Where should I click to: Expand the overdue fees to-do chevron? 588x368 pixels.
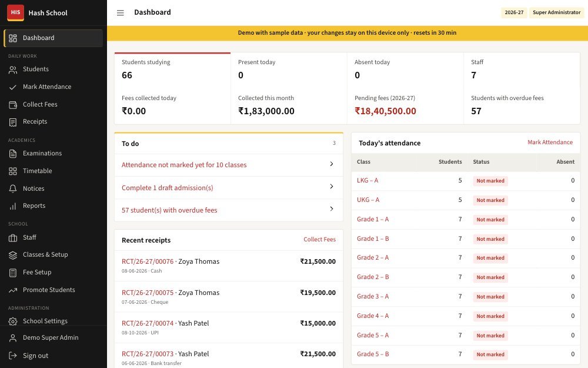click(x=332, y=209)
